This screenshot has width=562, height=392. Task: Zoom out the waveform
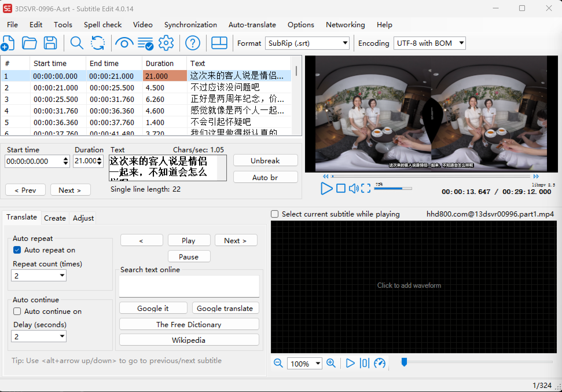point(278,363)
